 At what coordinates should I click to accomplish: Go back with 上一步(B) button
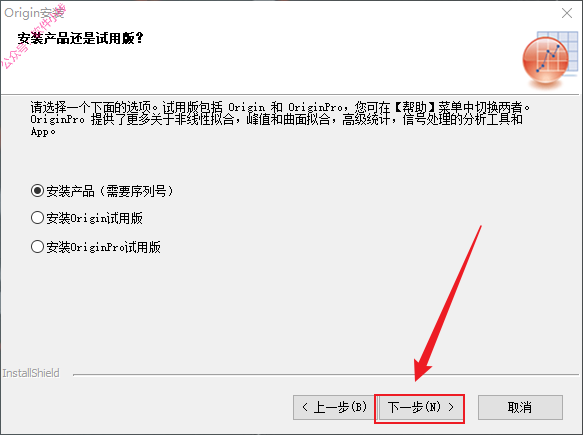(334, 407)
